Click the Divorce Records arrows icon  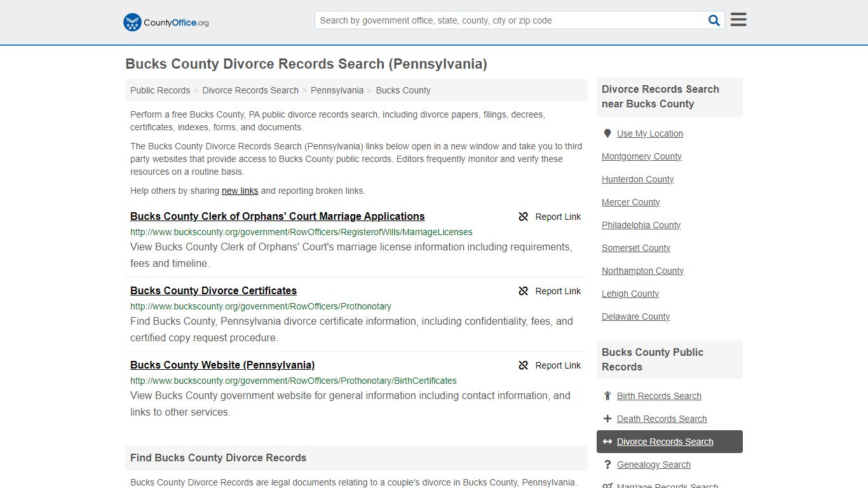click(x=607, y=442)
